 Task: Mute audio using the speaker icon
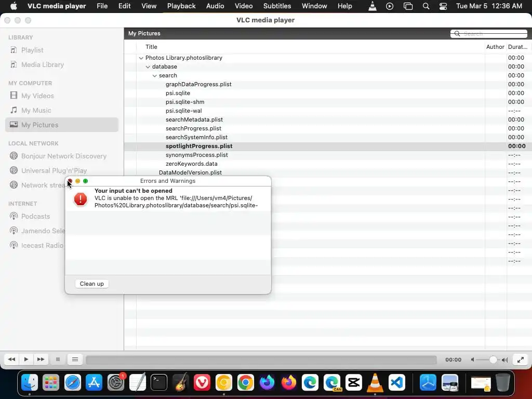tap(472, 360)
